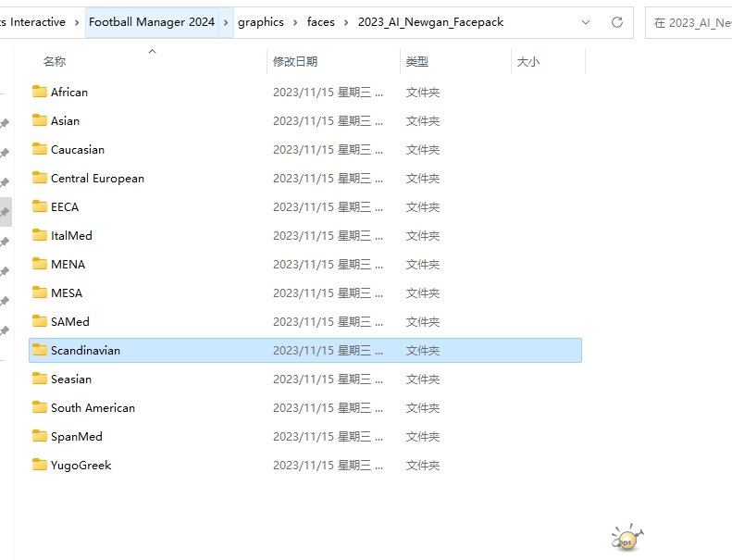The height and width of the screenshot is (560, 732).
Task: Expand chevron after Football Manager 2024
Action: 226,22
